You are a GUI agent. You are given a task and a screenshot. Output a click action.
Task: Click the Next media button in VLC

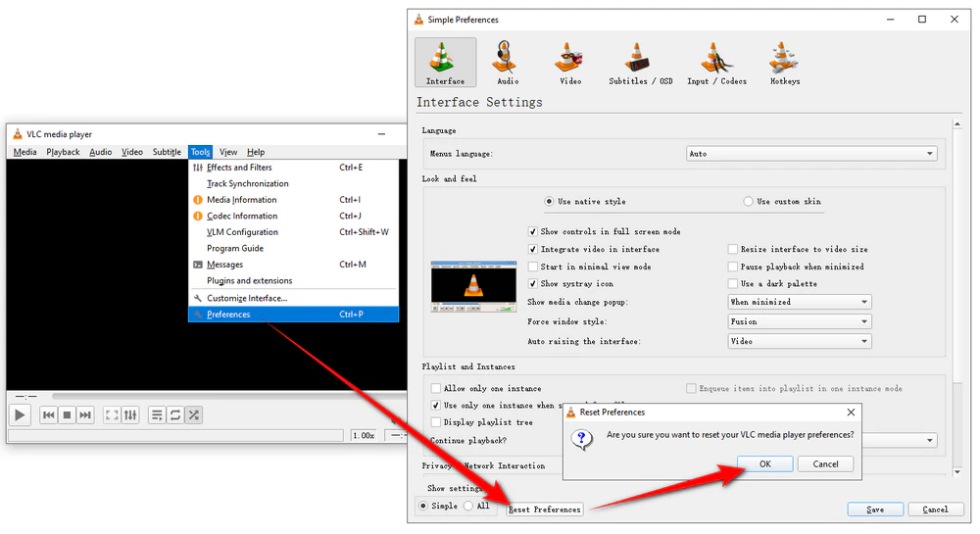(x=85, y=414)
